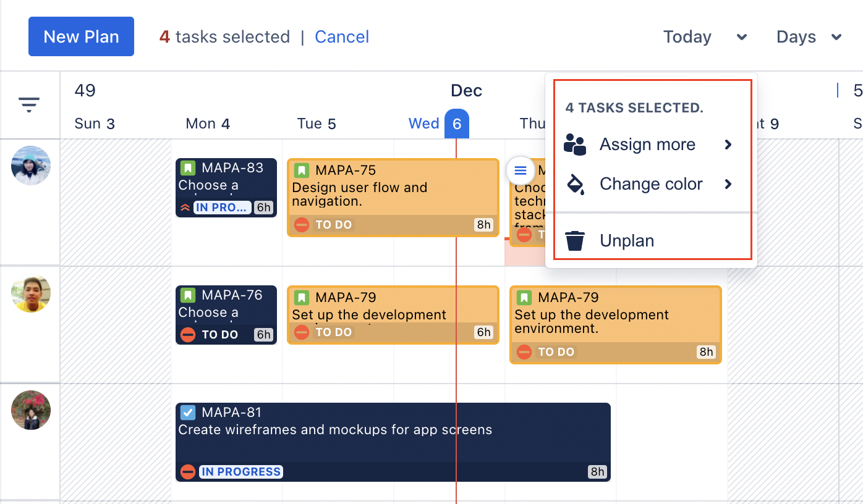Click the people icon beside Assign more
The image size is (863, 504).
(575, 145)
